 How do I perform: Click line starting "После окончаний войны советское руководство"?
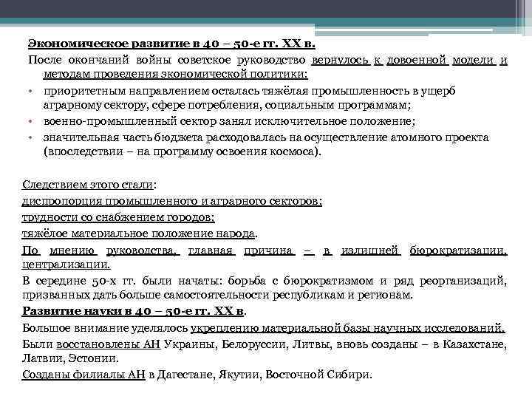pyautogui.click(x=267, y=60)
